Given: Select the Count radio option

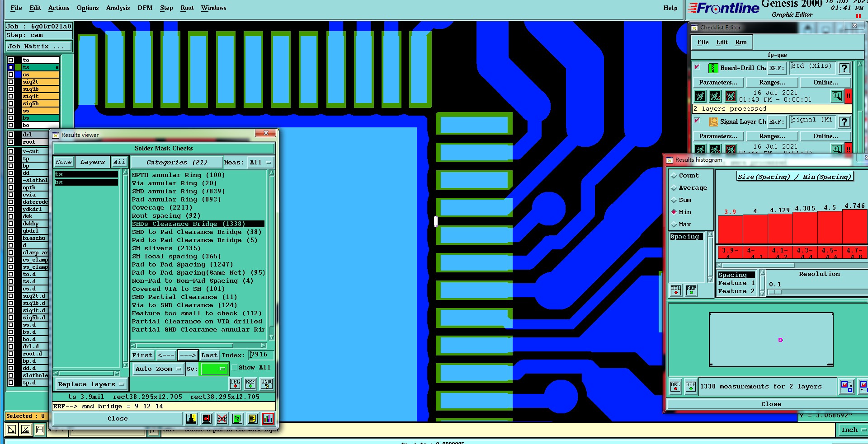Looking at the screenshot, I should [674, 176].
